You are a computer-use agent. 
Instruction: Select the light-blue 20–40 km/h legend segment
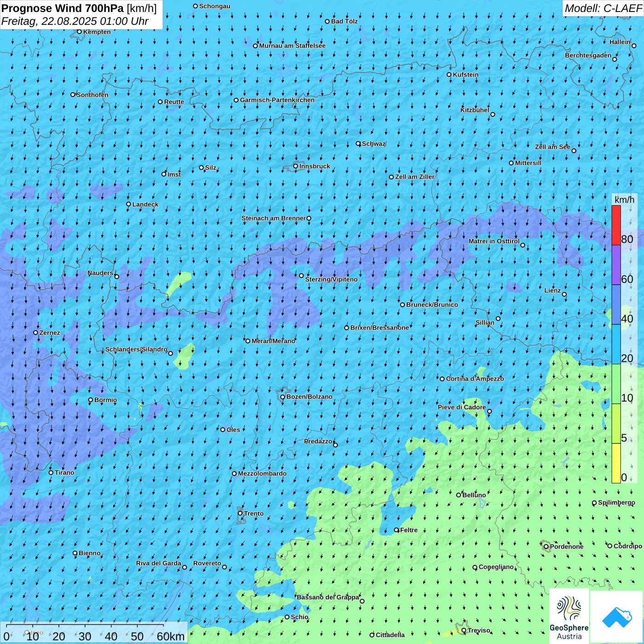click(x=616, y=345)
